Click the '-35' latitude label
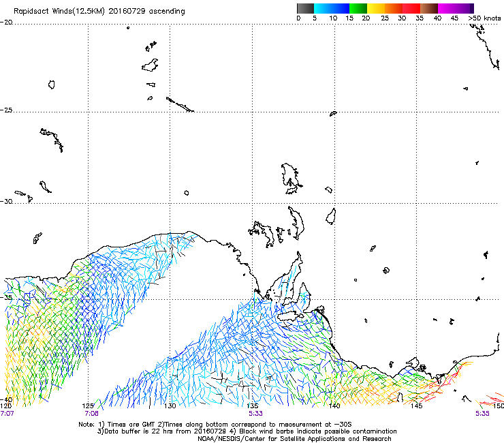Viewport: 504px width, 443px height. click(x=6, y=298)
